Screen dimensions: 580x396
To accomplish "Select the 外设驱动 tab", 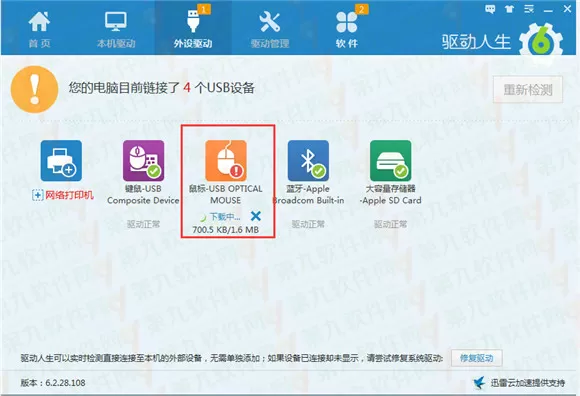I will (193, 29).
